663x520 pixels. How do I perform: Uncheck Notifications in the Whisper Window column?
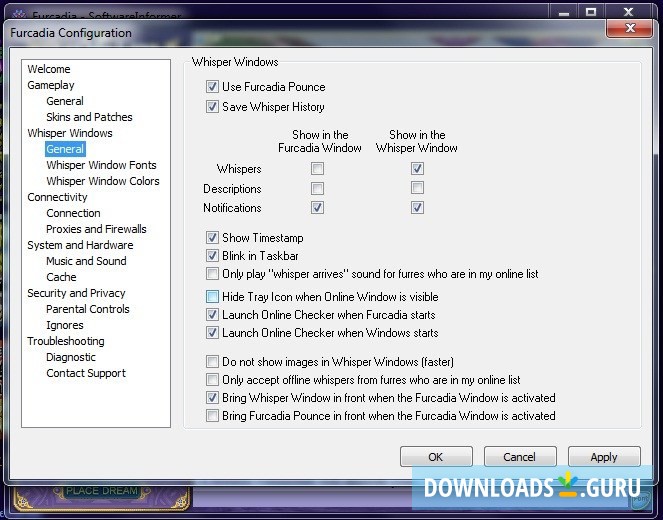417,208
